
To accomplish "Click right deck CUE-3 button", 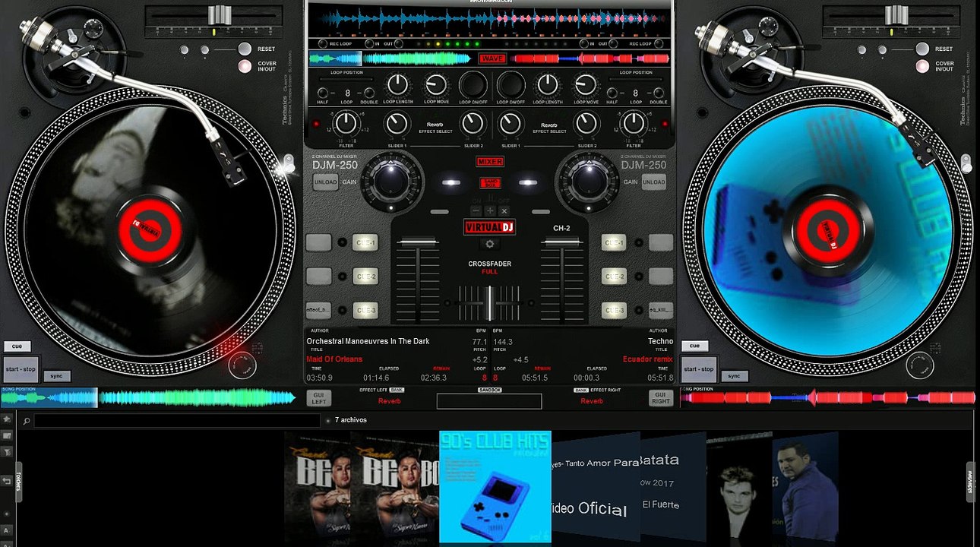I will [614, 310].
